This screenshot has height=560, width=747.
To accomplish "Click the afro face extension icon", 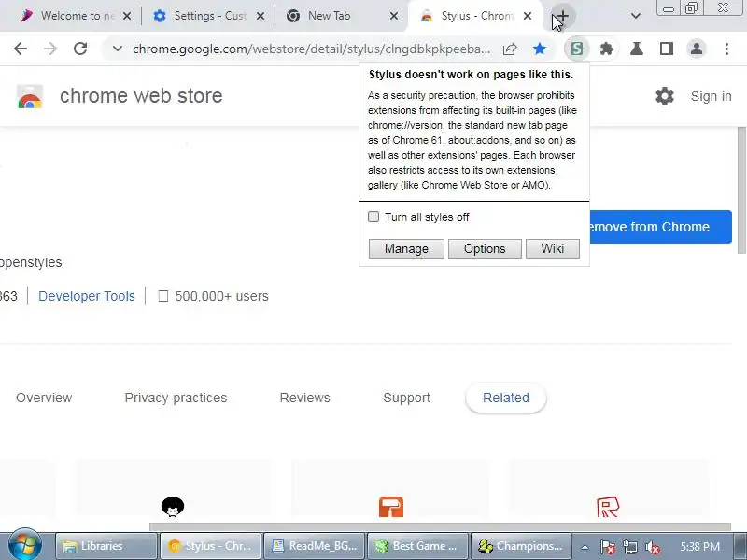I will click(x=173, y=507).
